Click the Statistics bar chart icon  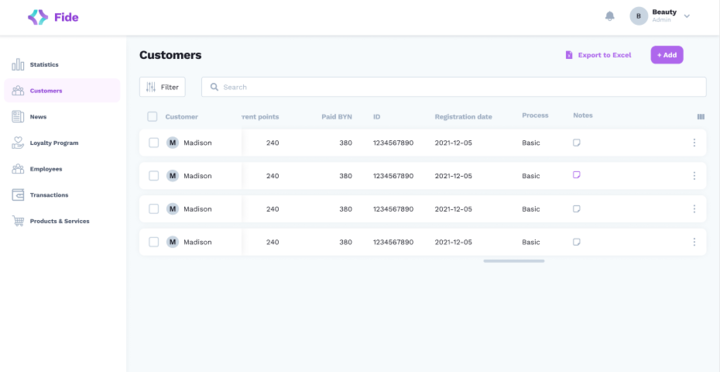click(x=18, y=65)
